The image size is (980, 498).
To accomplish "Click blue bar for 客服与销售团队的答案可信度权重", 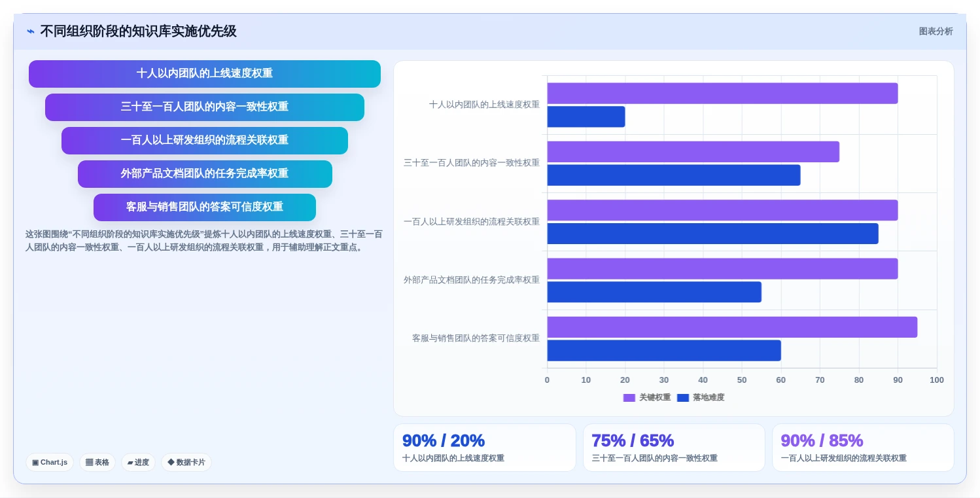I will (x=664, y=351).
